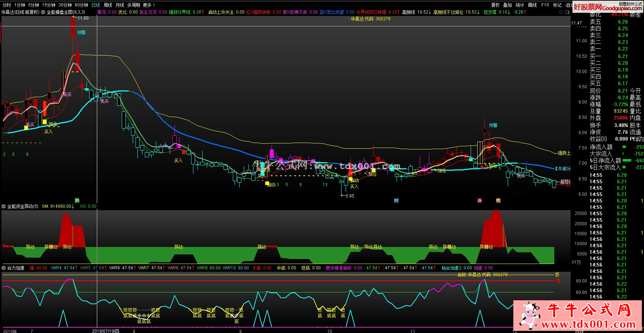Viewport: 644px width, 333px height.
Task: Click the 总量 value 93245
Action: click(x=621, y=111)
